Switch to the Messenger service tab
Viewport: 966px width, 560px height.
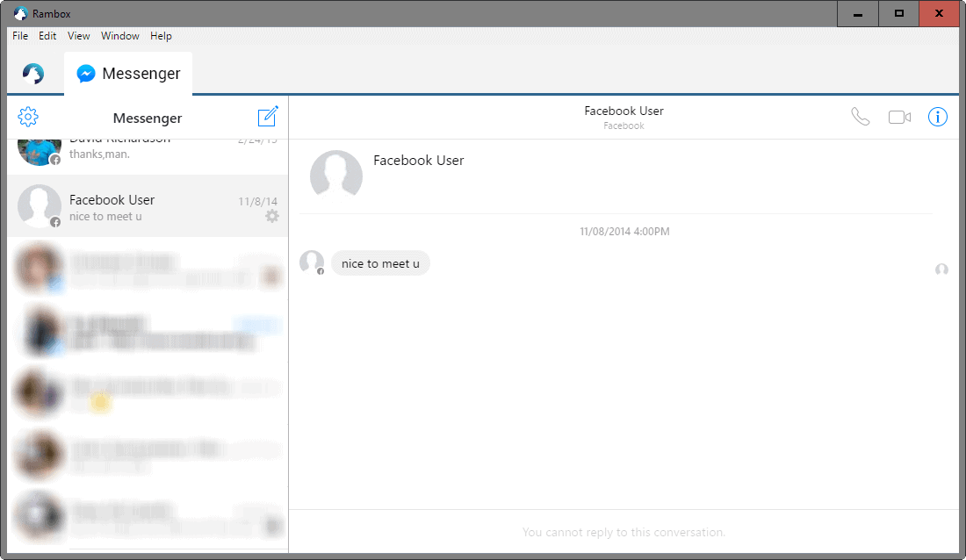click(128, 74)
